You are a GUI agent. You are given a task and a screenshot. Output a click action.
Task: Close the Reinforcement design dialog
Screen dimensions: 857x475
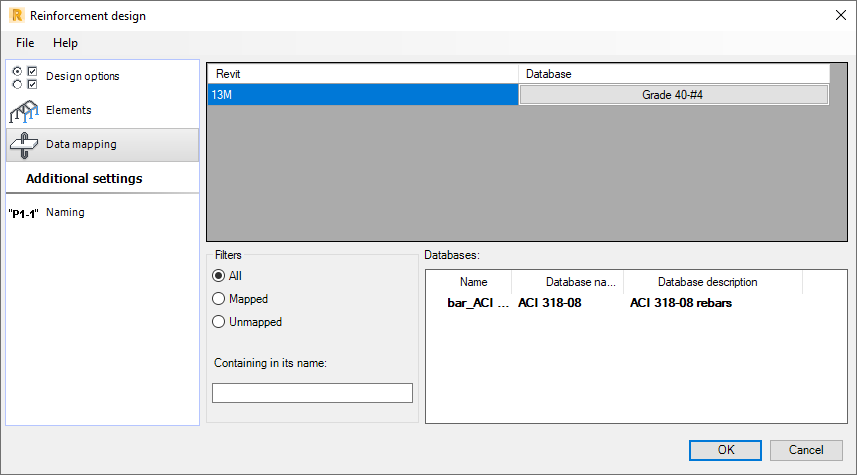tap(841, 15)
